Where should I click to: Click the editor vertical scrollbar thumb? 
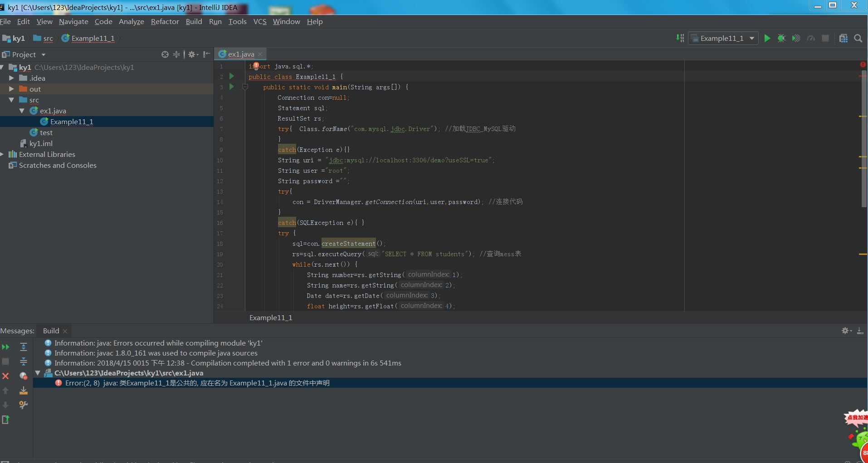click(864, 139)
